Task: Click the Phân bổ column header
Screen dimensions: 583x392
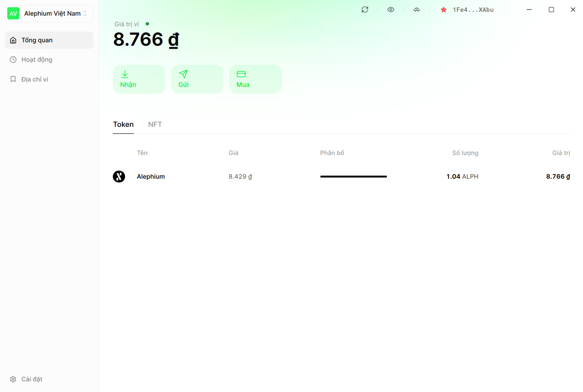Action: [332, 153]
